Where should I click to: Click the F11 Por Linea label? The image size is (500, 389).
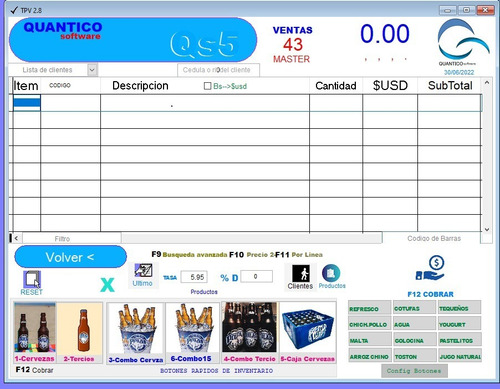[299, 255]
